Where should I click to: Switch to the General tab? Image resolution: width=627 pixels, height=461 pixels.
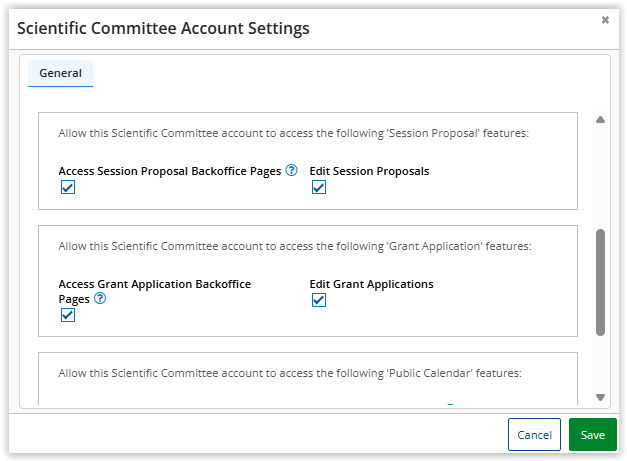click(60, 73)
